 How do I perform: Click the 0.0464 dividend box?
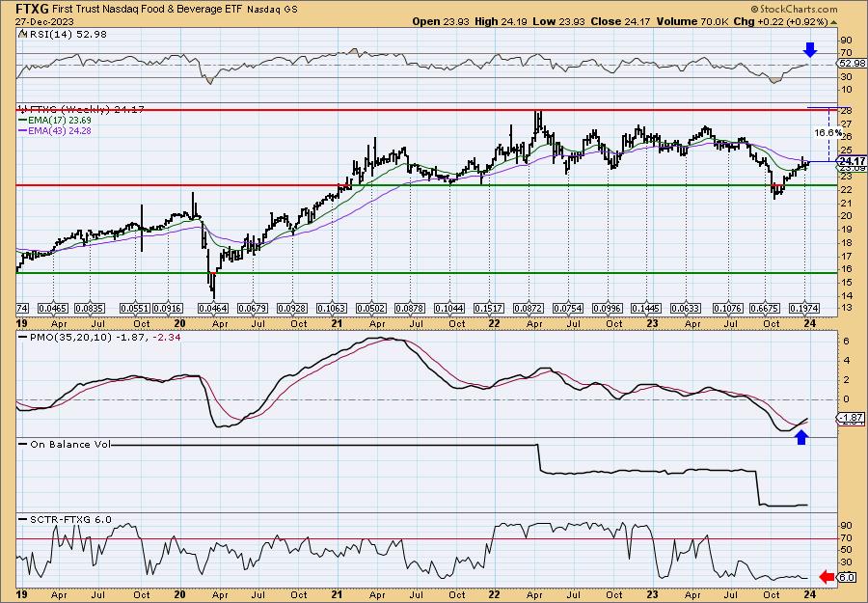tap(212, 308)
